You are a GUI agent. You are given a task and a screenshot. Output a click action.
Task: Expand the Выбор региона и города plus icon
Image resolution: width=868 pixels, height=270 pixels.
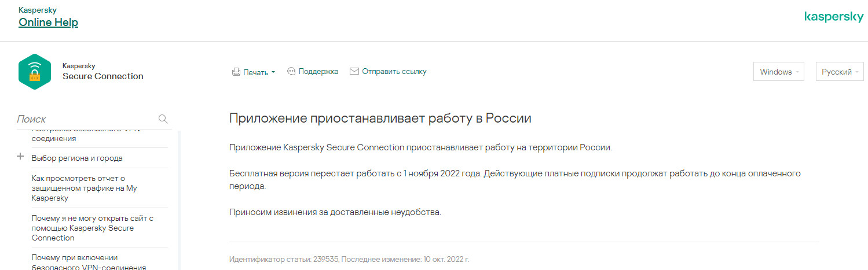(x=21, y=157)
